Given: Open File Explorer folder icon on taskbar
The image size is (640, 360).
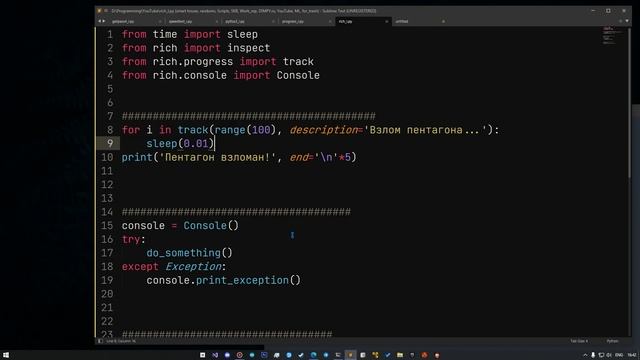Looking at the screenshot, I should click(x=400, y=355).
